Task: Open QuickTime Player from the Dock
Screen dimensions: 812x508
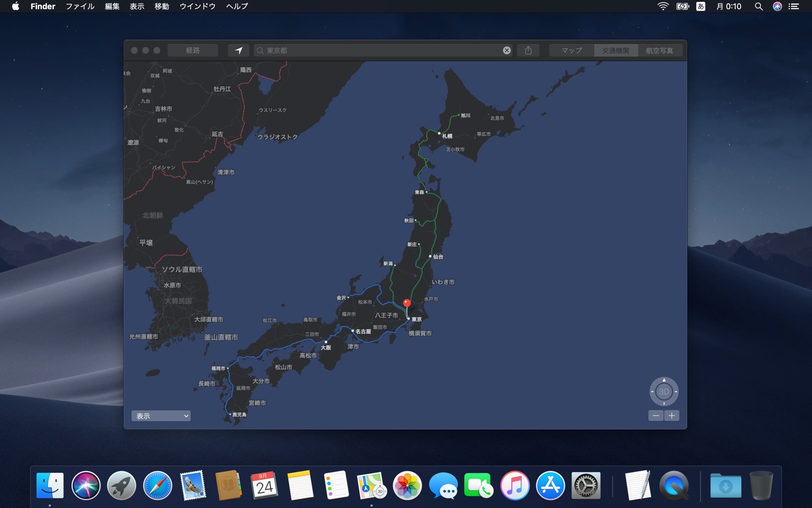Action: [x=673, y=485]
